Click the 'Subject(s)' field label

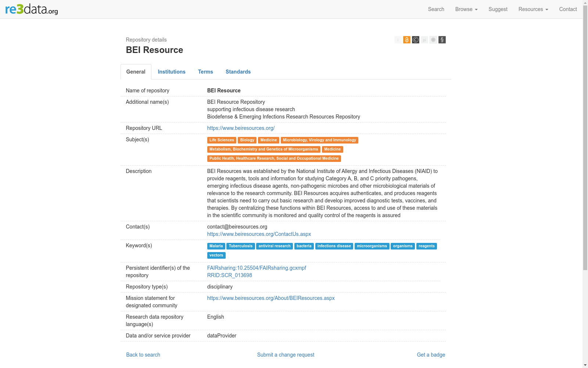click(137, 139)
